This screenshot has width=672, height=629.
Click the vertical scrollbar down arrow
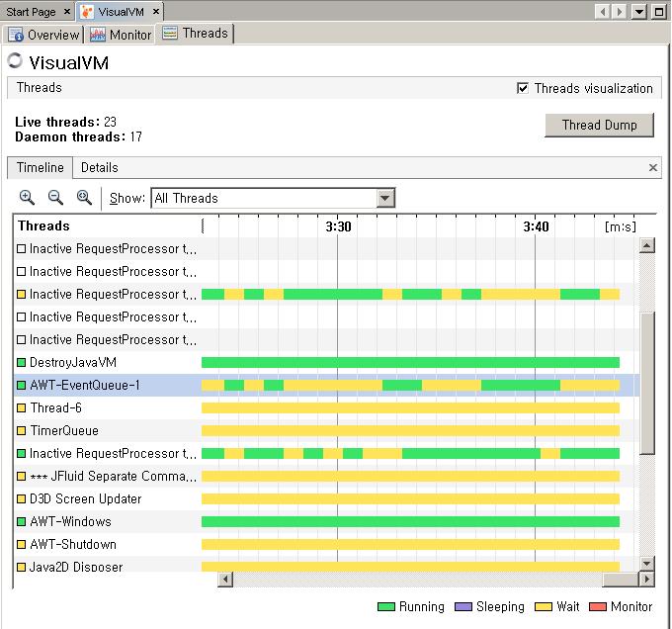point(646,564)
